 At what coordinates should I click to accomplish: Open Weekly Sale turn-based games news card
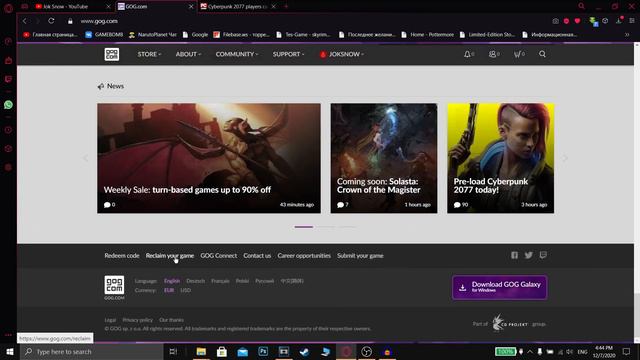tap(209, 158)
